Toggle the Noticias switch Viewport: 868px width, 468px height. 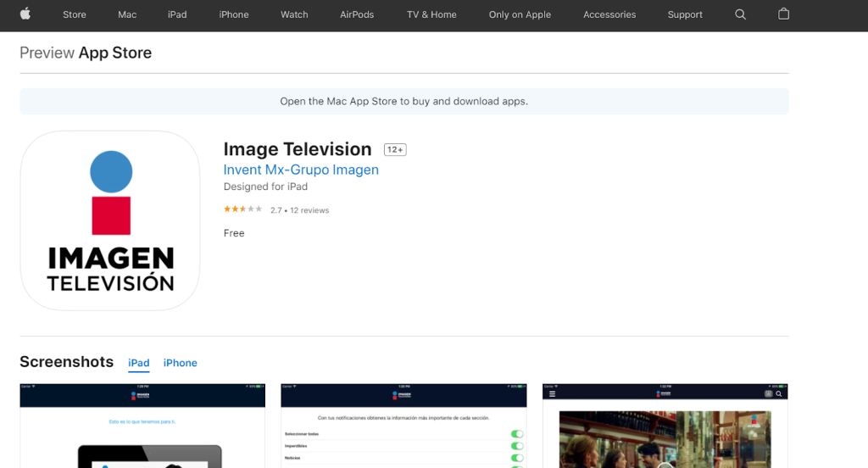(516, 458)
